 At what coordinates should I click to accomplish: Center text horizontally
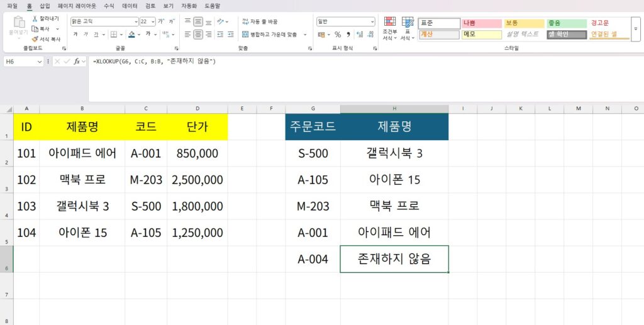point(198,35)
